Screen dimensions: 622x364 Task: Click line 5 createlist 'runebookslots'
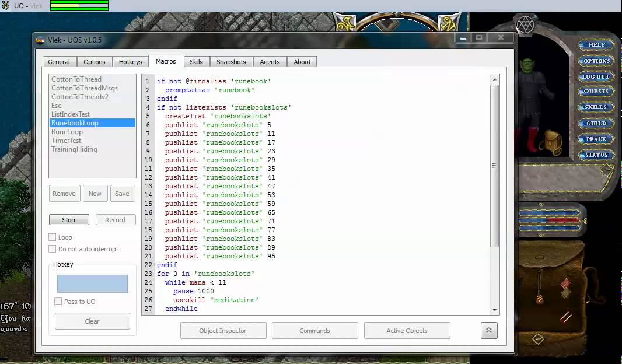[218, 116]
